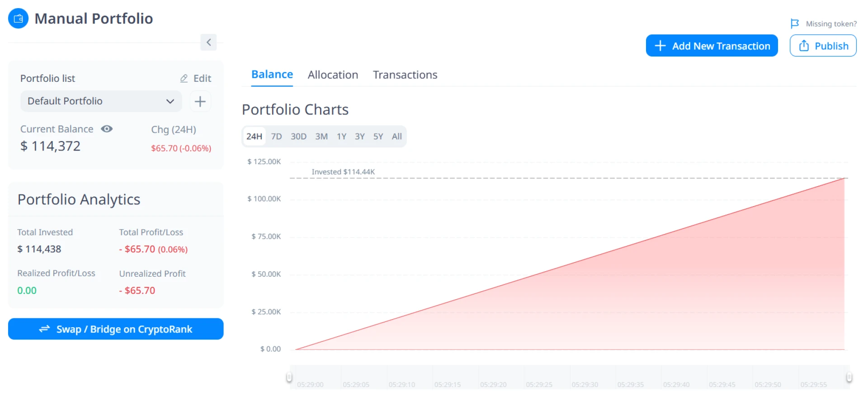
Task: Click the plus icon to add a portfolio
Action: (200, 101)
